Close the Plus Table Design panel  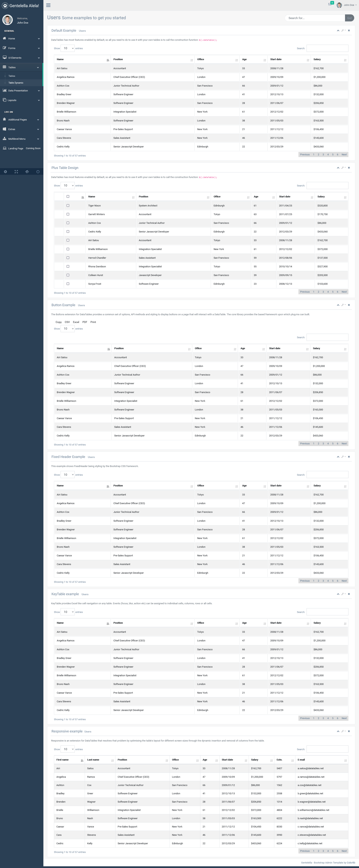point(349,168)
